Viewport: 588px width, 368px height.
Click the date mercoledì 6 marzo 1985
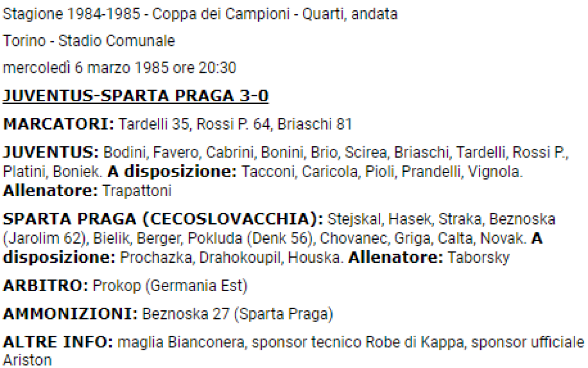click(85, 68)
